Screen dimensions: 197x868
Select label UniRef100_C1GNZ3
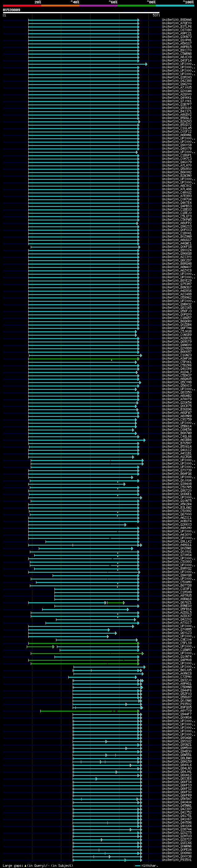177,355
